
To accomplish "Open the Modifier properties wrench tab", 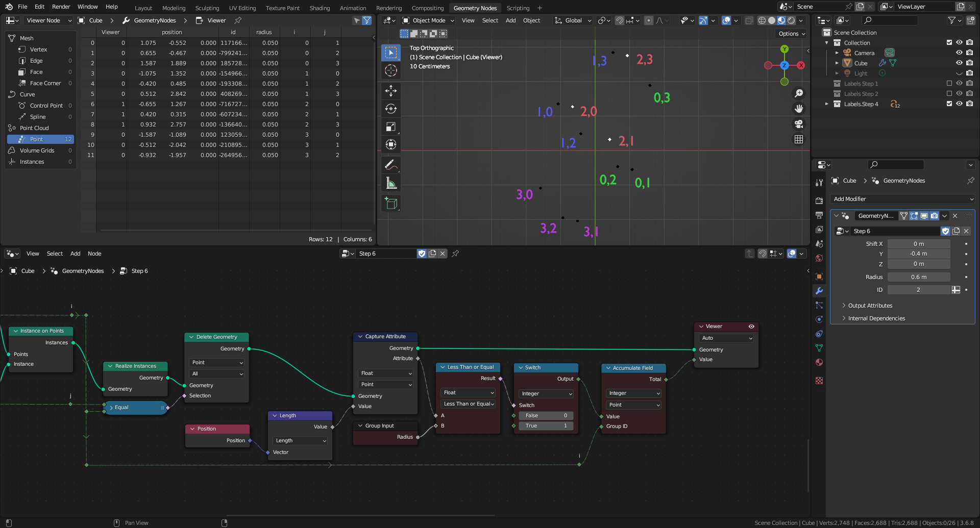I will [819, 291].
